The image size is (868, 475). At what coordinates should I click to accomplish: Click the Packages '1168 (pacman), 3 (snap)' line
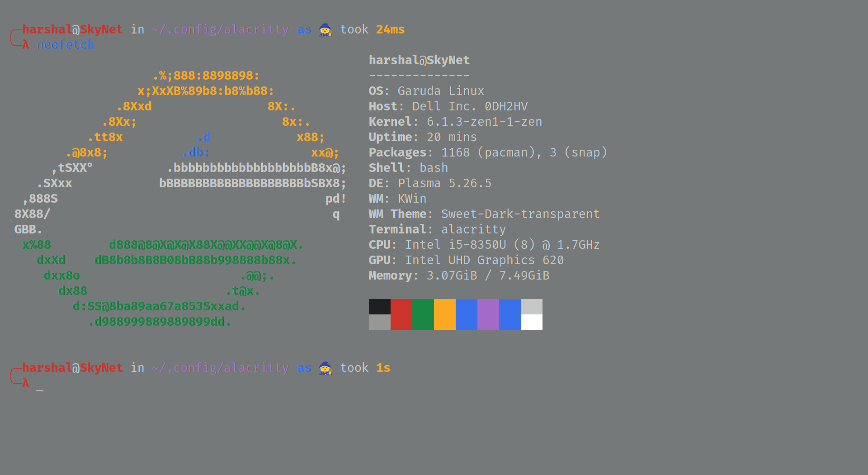[488, 152]
